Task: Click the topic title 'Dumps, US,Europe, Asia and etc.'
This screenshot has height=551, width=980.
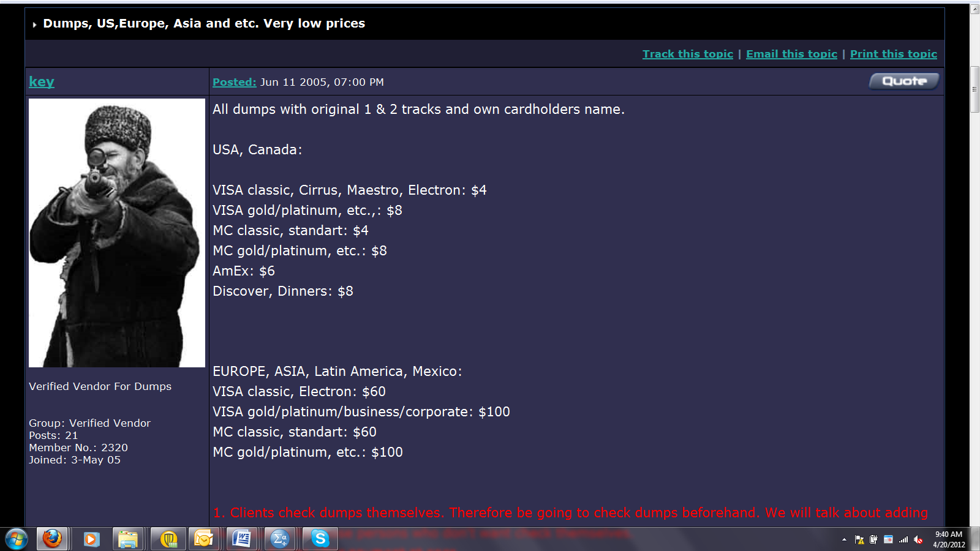Action: pyautogui.click(x=151, y=23)
